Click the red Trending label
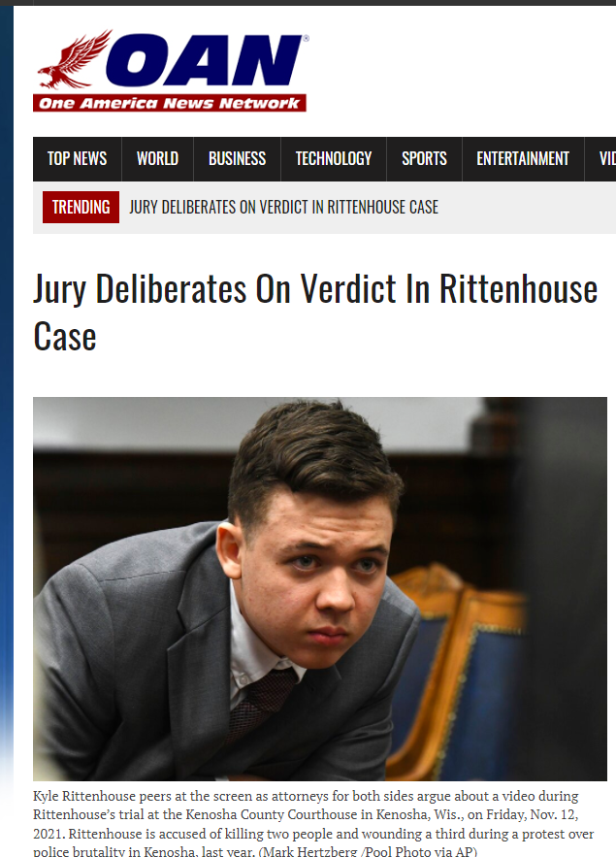This screenshot has width=616, height=857. coord(81,207)
